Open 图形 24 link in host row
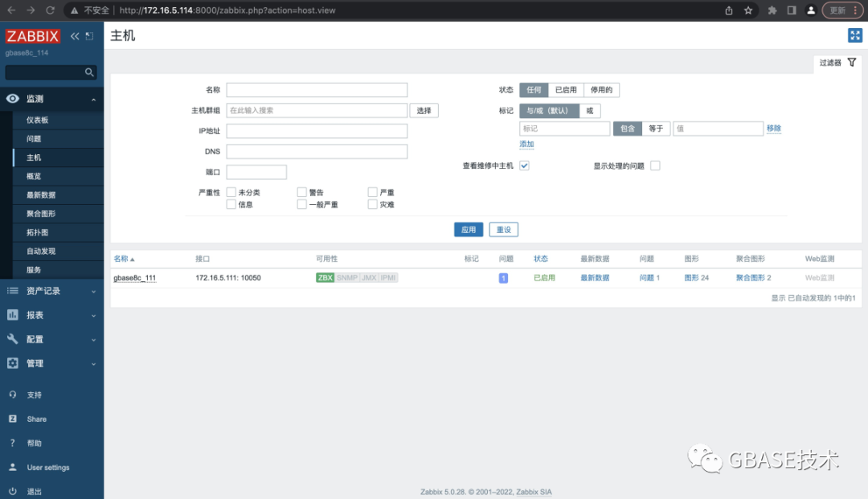Viewport: 868px width, 499px height. click(696, 278)
